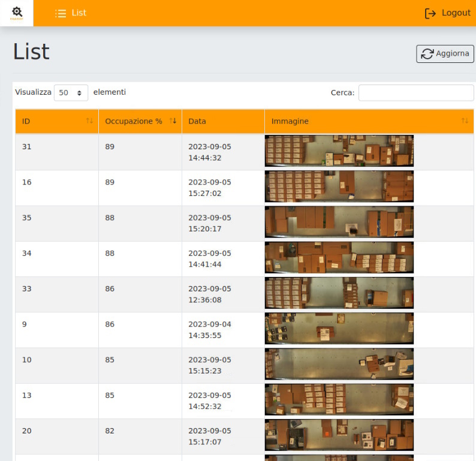Click occupancy value 82 for ID 20
Image resolution: width=476 pixels, height=461 pixels.
(x=110, y=431)
